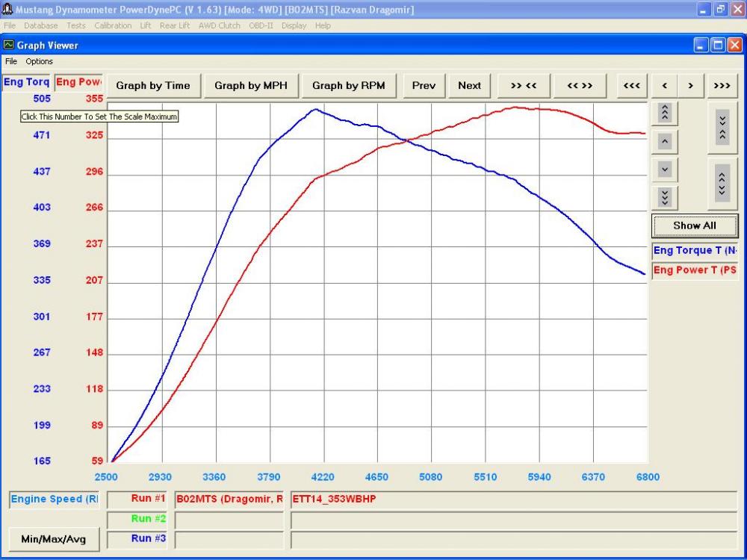Viewport: 747px width, 560px height.
Task: Click the triple right arrow '>>>' button
Action: pyautogui.click(x=722, y=86)
